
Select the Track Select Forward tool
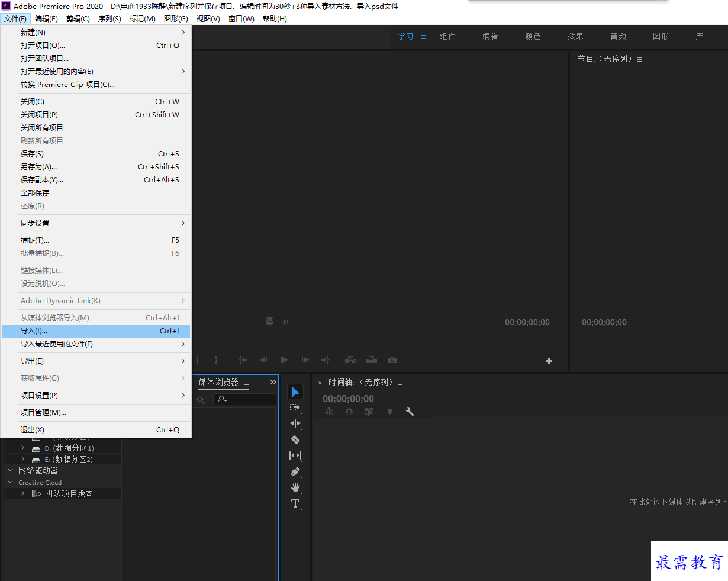click(x=295, y=407)
